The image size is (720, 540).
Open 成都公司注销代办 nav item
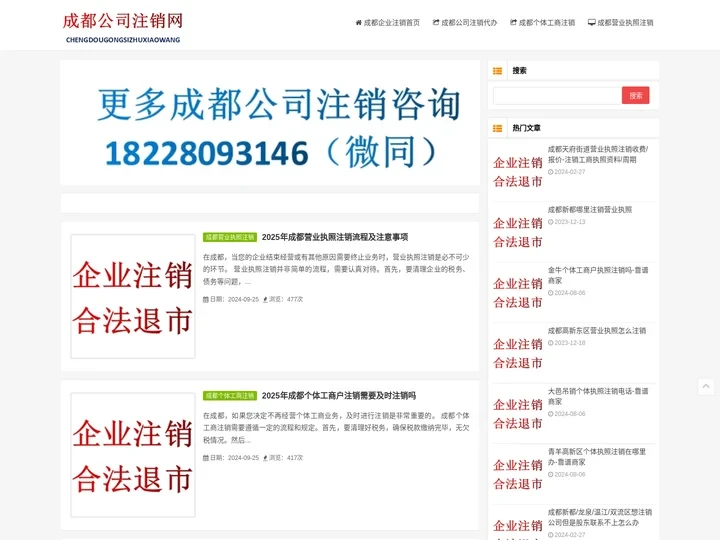tap(465, 22)
